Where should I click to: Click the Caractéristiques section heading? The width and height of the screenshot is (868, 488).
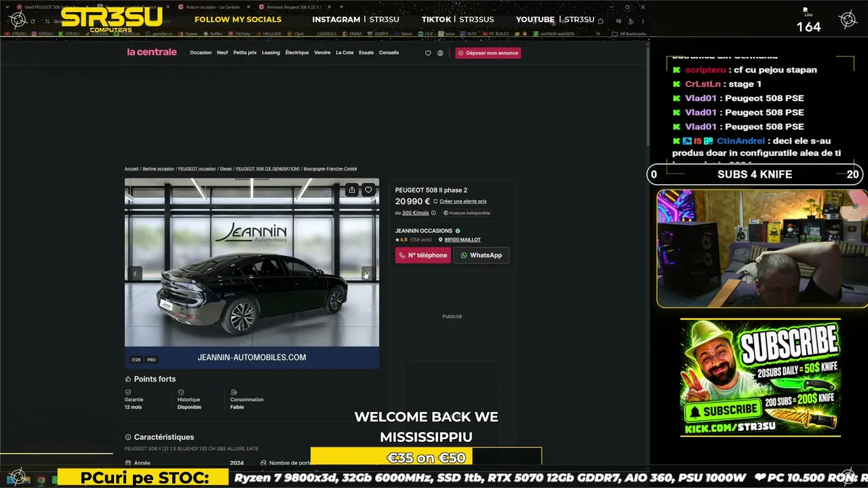click(x=164, y=437)
